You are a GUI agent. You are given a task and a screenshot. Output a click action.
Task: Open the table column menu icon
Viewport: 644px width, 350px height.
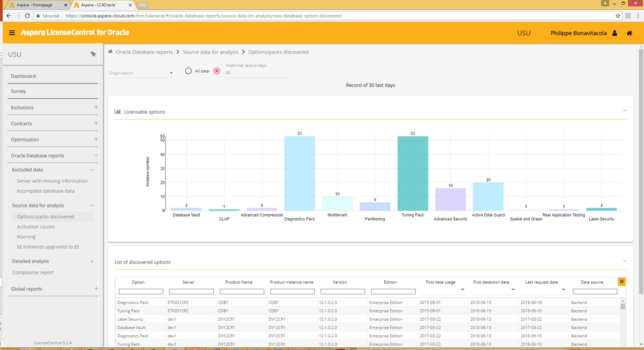pos(622,282)
